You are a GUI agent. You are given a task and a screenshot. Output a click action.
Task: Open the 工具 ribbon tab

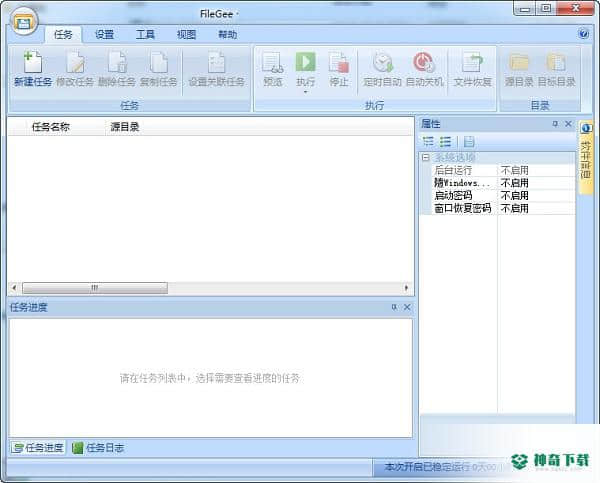pos(145,35)
